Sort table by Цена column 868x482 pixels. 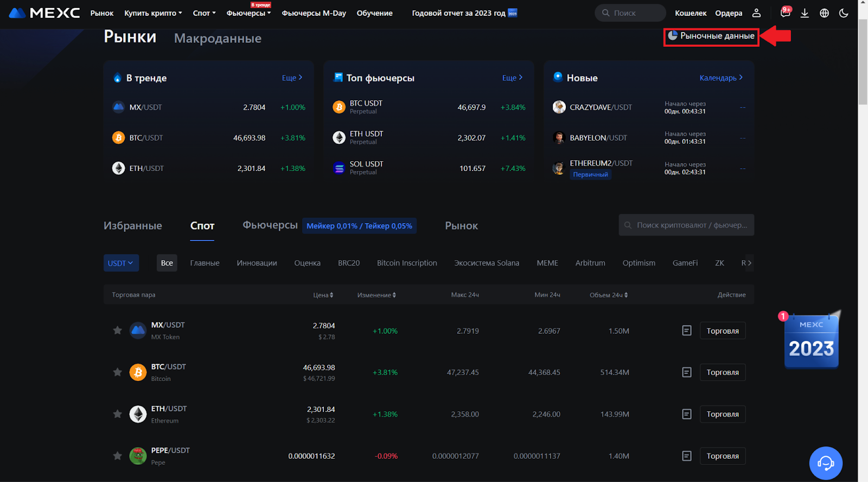323,295
